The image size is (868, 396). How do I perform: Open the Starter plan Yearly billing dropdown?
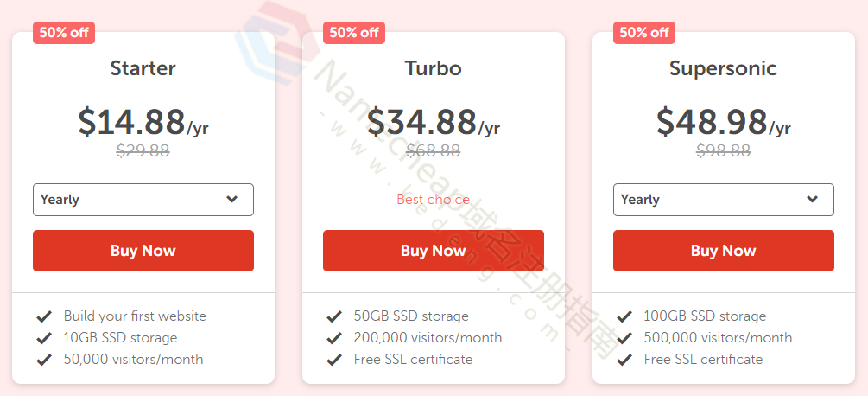click(x=143, y=200)
